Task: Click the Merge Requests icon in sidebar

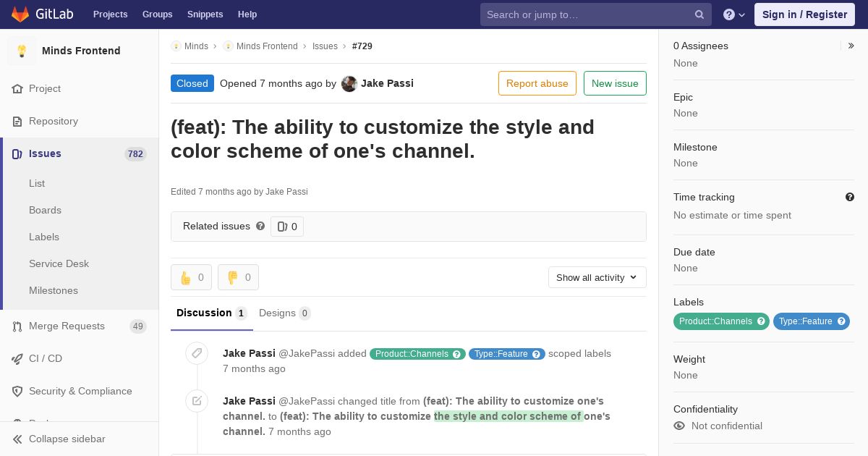Action: click(17, 326)
